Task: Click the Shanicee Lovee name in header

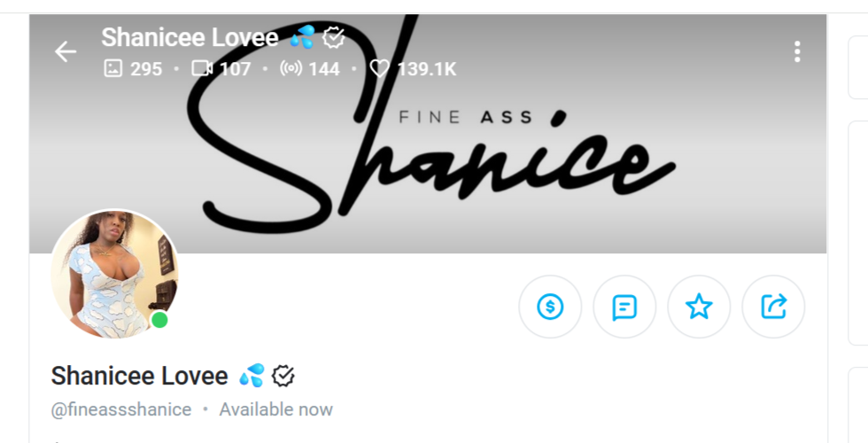Action: pos(190,37)
